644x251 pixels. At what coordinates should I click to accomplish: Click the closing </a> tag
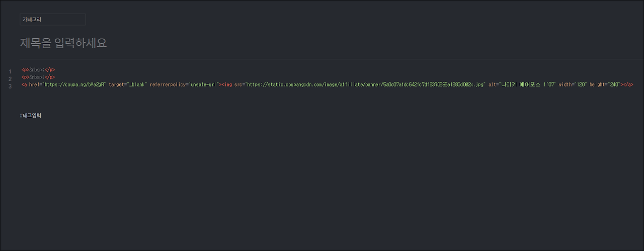[x=628, y=85]
